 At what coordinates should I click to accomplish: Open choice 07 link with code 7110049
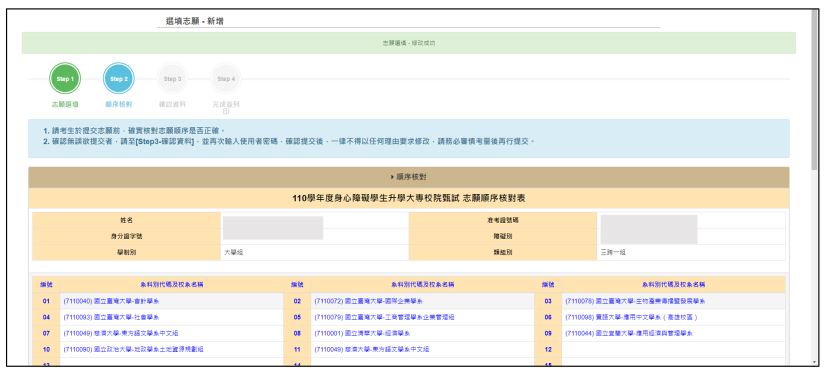(x=120, y=334)
